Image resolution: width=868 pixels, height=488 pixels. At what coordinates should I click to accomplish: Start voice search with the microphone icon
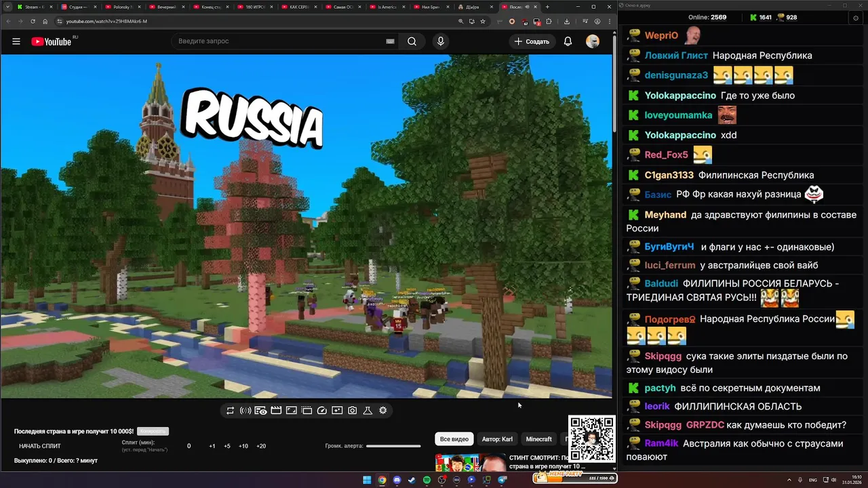click(441, 41)
